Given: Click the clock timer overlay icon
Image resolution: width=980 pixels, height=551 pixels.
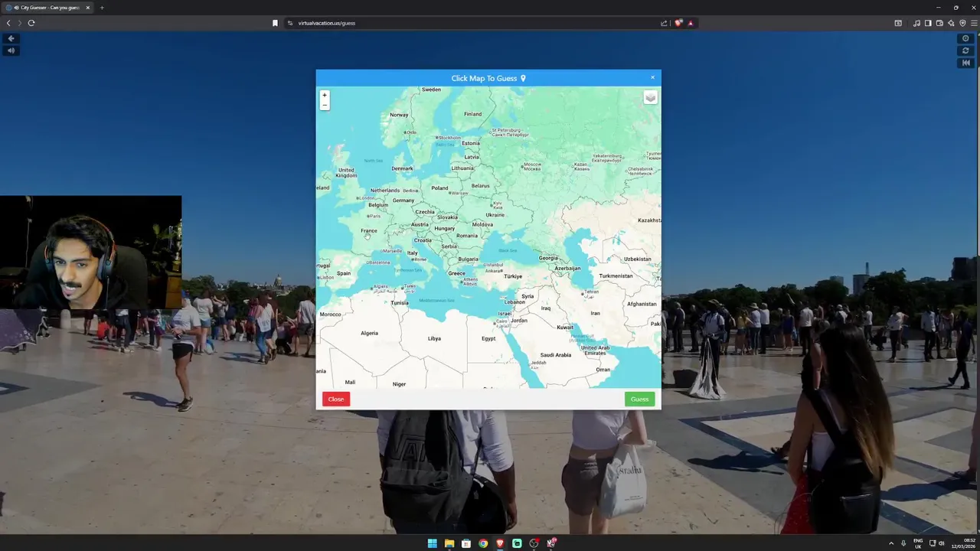Looking at the screenshot, I should 965,38.
